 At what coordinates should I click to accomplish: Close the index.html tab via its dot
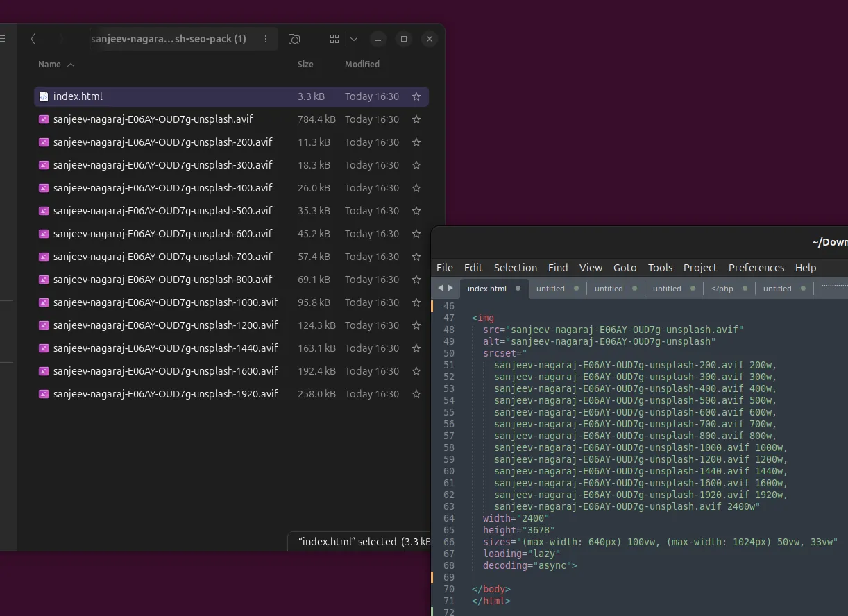(518, 289)
